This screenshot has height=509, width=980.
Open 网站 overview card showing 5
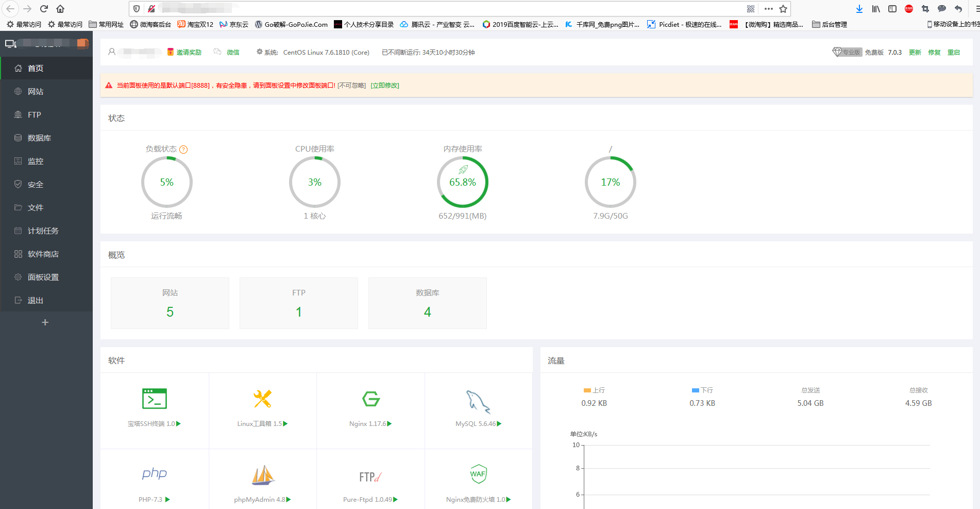tap(170, 303)
